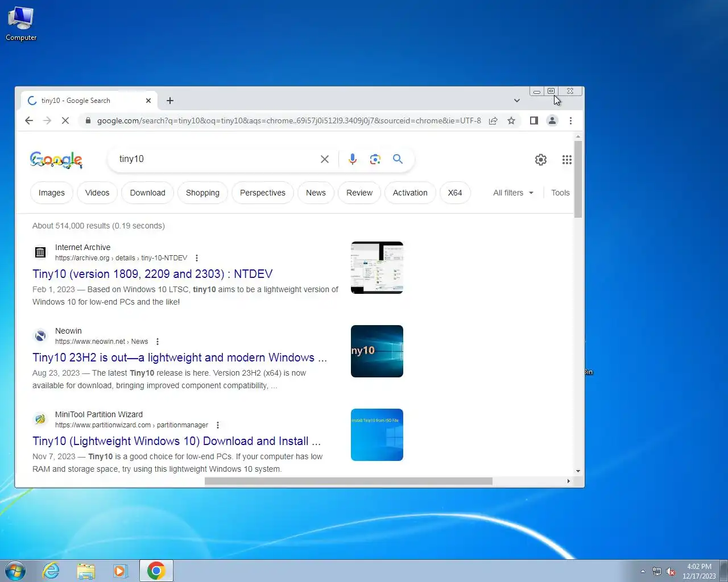The height and width of the screenshot is (582, 728).
Task: Filter results by Videos
Action: tap(97, 193)
